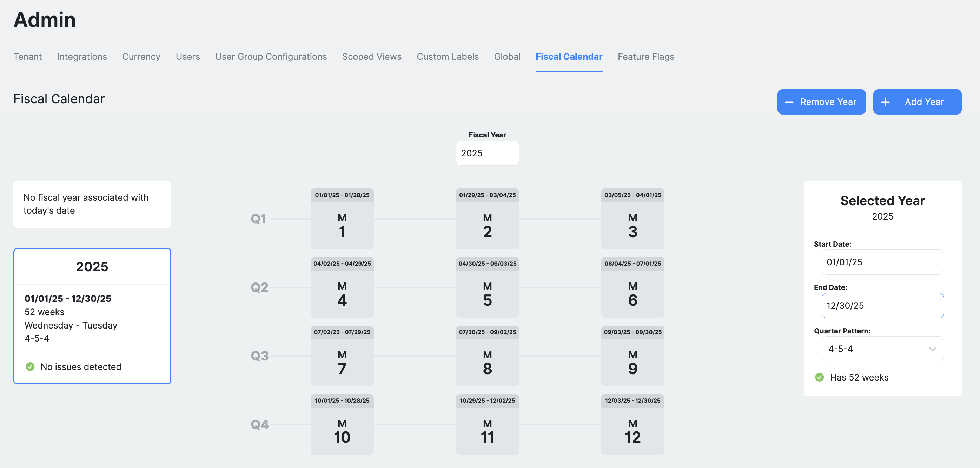Click the minus icon on Remove Year
This screenshot has height=468, width=980.
[789, 102]
